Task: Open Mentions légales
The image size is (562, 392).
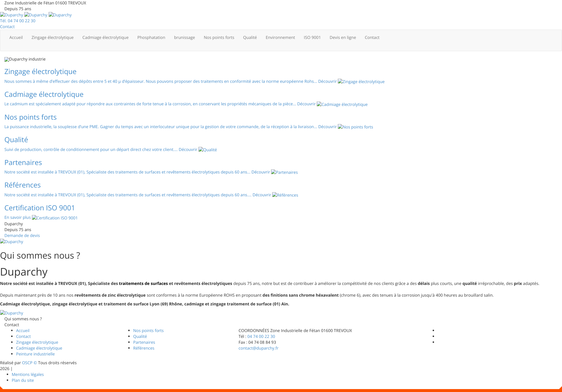Action: pos(28,374)
